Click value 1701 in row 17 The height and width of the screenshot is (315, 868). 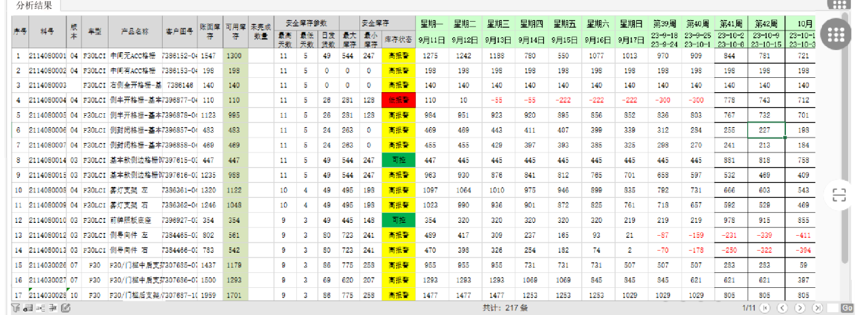click(x=235, y=295)
